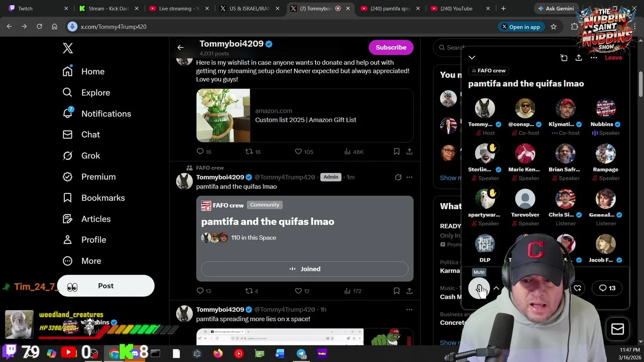This screenshot has height=362, width=644.
Task: Reload the page with the refresh icon
Action: point(39,27)
